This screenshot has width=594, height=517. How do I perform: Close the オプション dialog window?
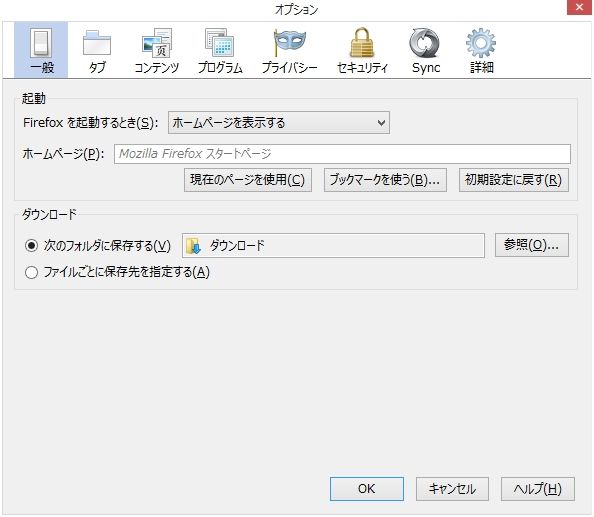[x=579, y=7]
